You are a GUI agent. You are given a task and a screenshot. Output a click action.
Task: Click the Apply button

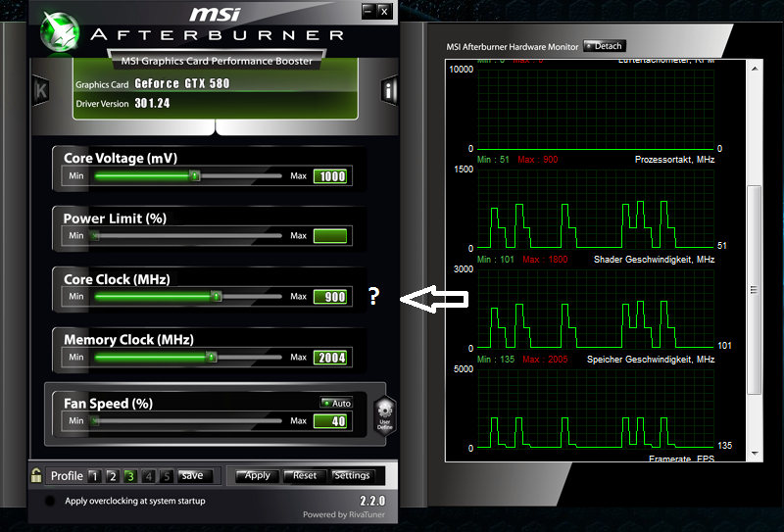258,476
